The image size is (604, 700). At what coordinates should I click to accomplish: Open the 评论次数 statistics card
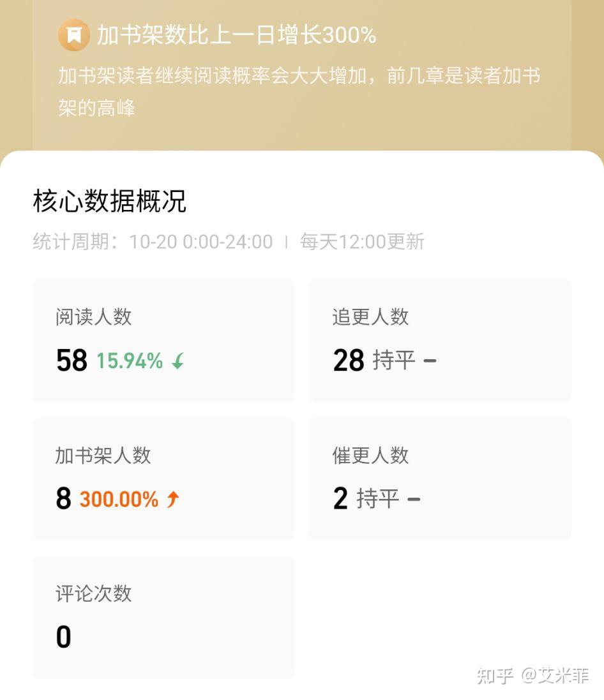pos(163,616)
